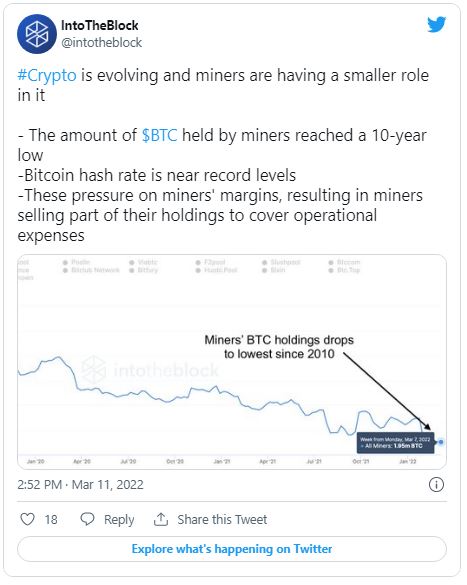The image size is (467, 585).
Task: Click Explore what's happening on Twitter
Action: click(232, 549)
